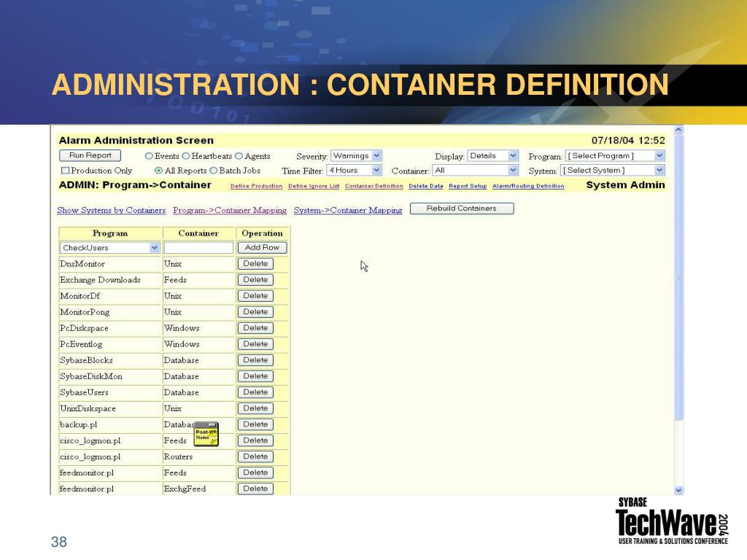This screenshot has height=560, width=747.
Task: Click the vertical scrollbar thumb
Action: [x=679, y=277]
